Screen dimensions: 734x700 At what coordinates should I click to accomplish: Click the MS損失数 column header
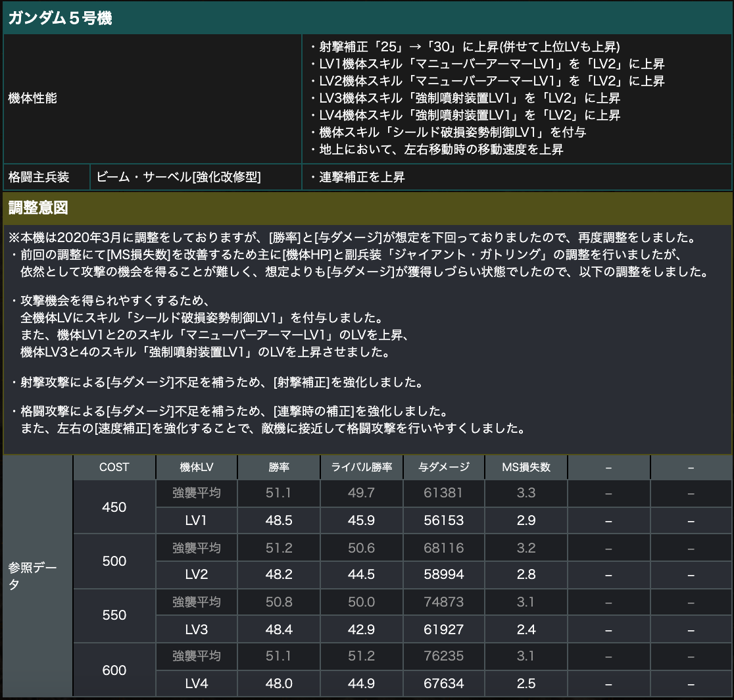click(526, 467)
